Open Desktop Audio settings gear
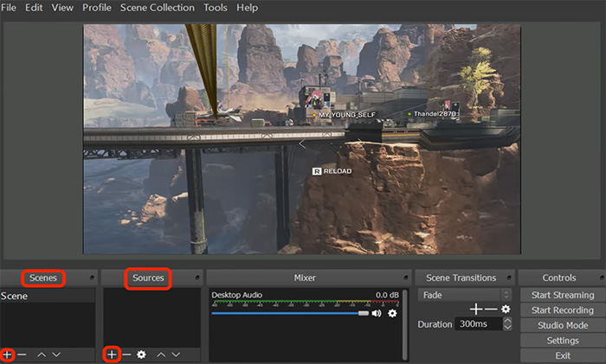 pos(392,313)
